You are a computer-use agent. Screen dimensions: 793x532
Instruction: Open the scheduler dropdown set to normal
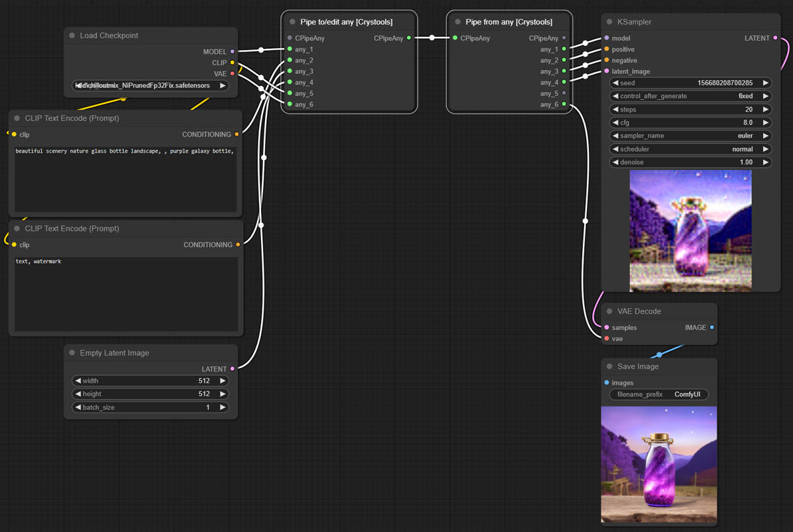point(691,149)
